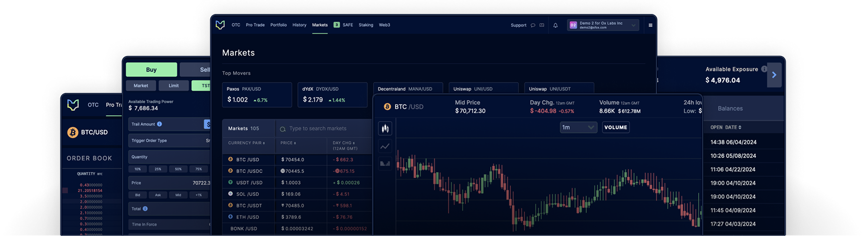Screen dimensions: 868x236
Task: Sort by Open Date column
Action: point(726,127)
